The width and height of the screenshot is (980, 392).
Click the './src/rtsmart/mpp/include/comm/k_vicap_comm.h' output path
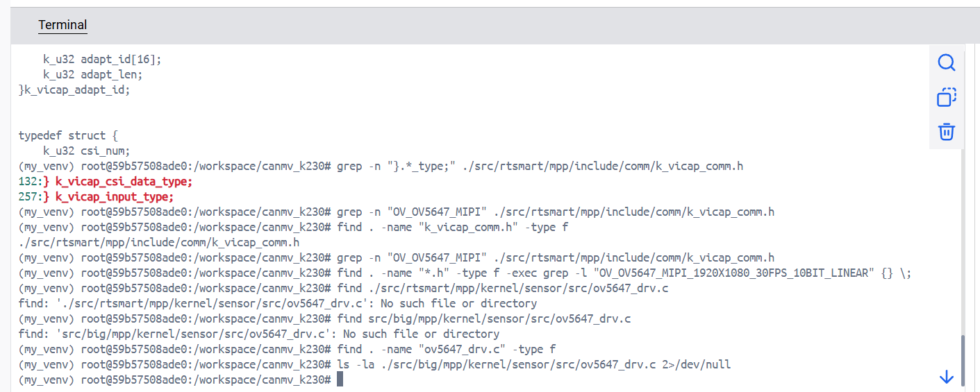[159, 242]
